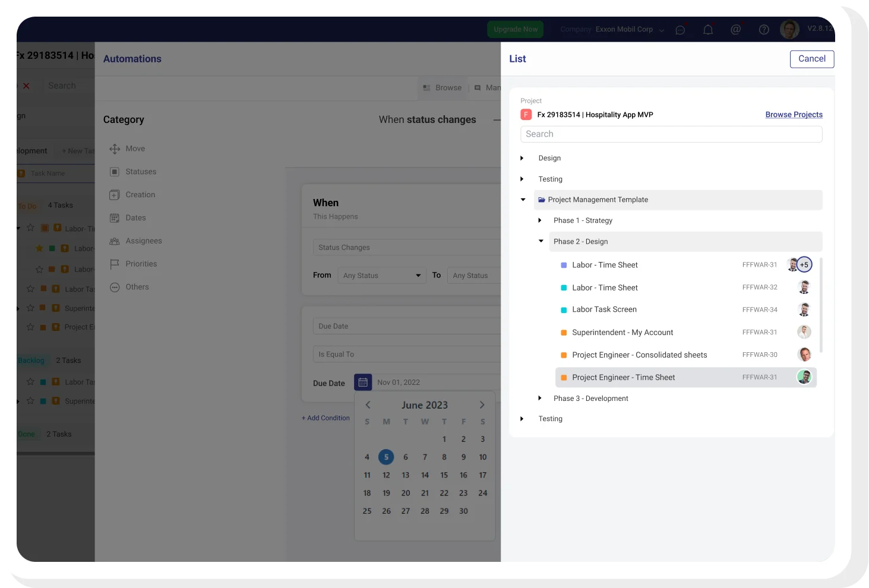Select the Creation category icon
Screen dimensions: 869x588
pos(115,195)
